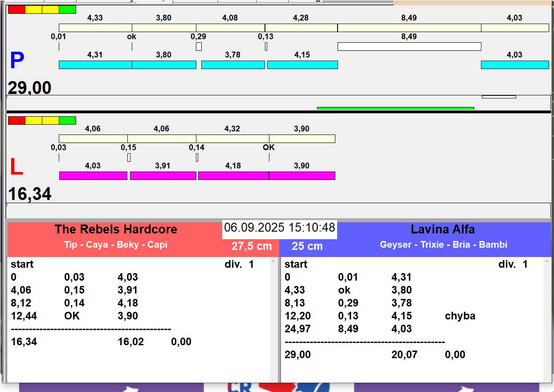Viewport: 554px width, 392px height.
Task: Select the magenta 4,03 bar in lane L
Action: tap(93, 176)
